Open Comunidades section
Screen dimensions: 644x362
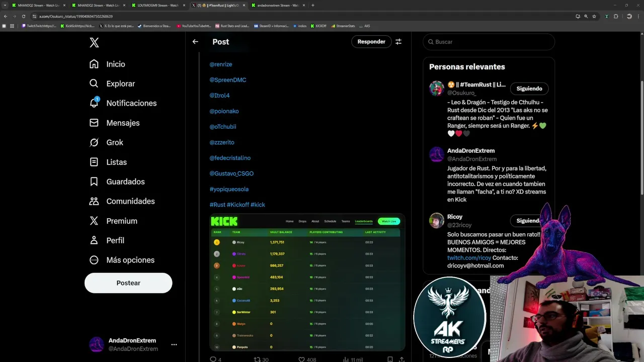tap(122, 201)
